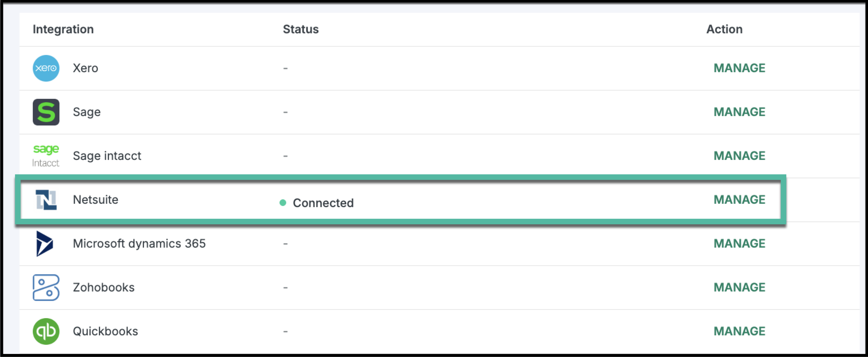Select the Microsoft Dynamics 365 logo

44,243
